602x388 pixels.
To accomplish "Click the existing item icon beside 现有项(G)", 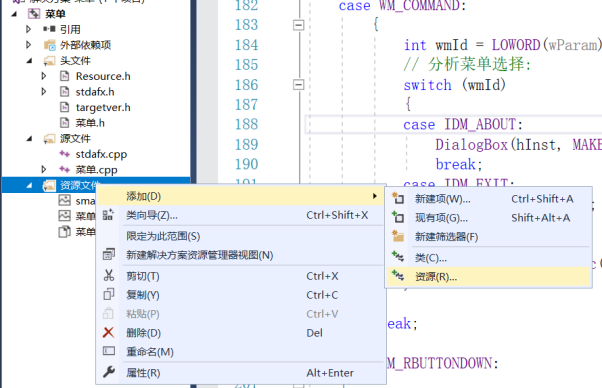I will tap(398, 217).
